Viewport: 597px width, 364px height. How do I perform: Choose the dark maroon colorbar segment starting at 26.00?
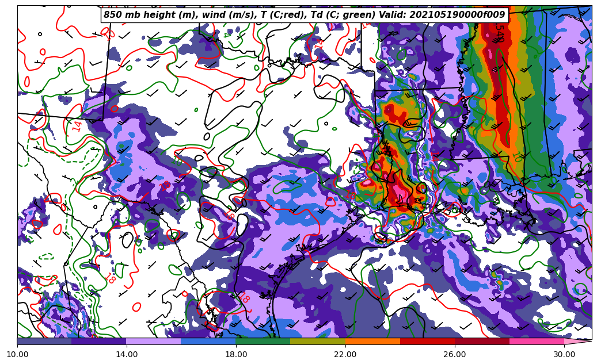[x=482, y=341]
